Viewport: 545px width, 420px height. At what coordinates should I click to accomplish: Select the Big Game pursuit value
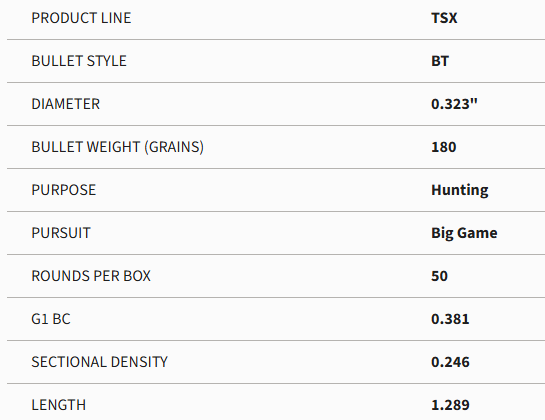point(464,233)
